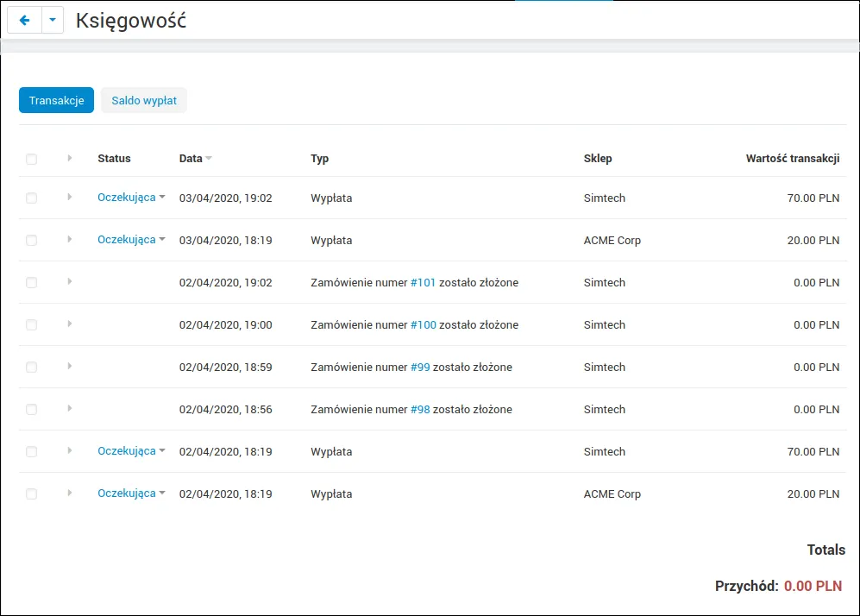Select the 03/04/2020, 19:02 Simtech withdrawal row checkbox
The height and width of the screenshot is (616, 860).
click(x=31, y=198)
